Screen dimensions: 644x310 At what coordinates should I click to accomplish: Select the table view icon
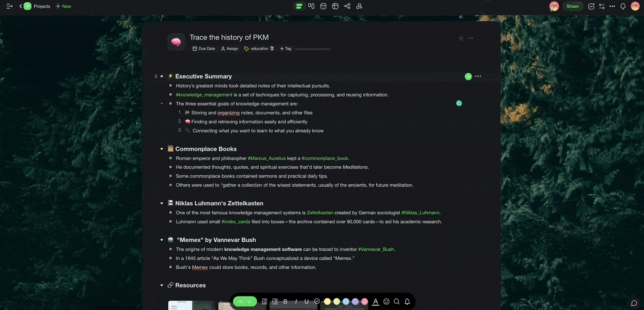click(x=335, y=6)
